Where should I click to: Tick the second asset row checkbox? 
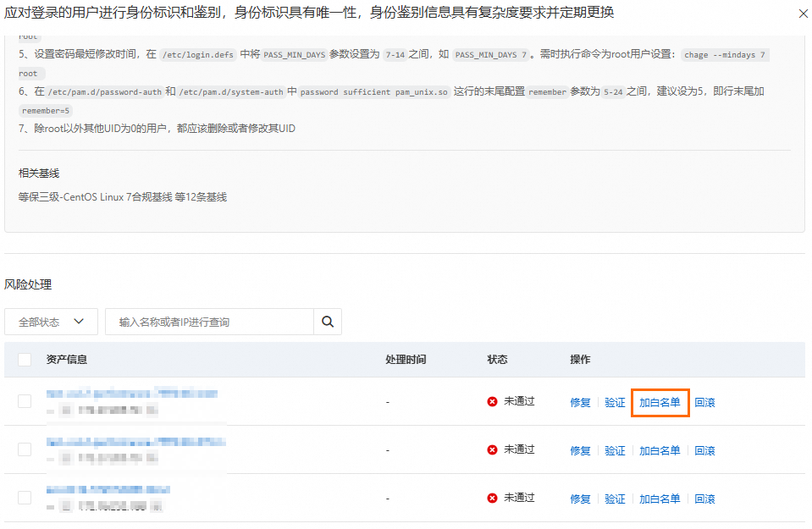pos(25,449)
